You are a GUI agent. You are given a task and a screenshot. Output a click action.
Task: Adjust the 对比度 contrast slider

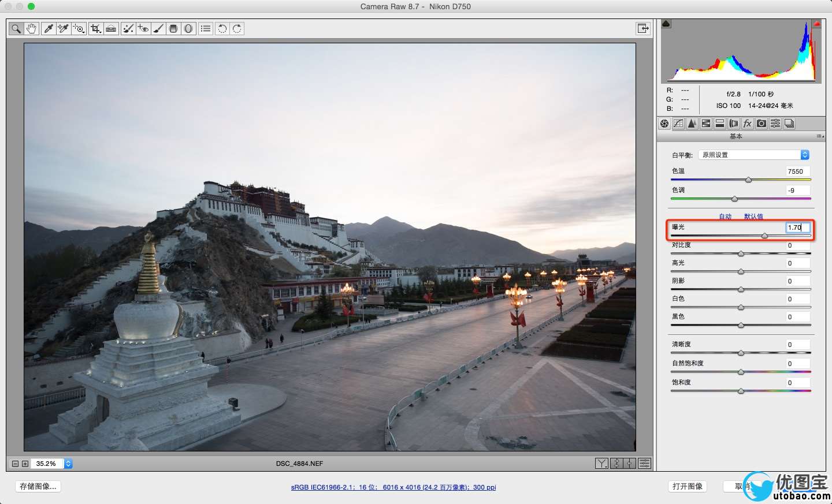coord(741,253)
